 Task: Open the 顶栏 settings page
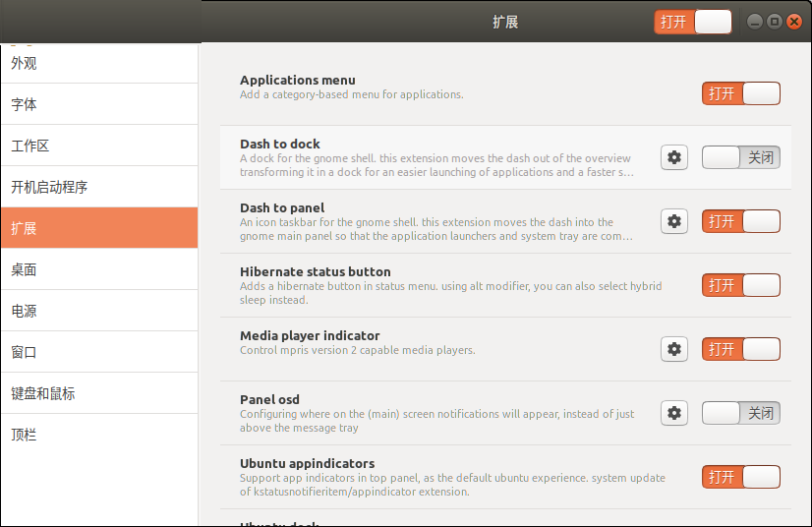coord(98,435)
